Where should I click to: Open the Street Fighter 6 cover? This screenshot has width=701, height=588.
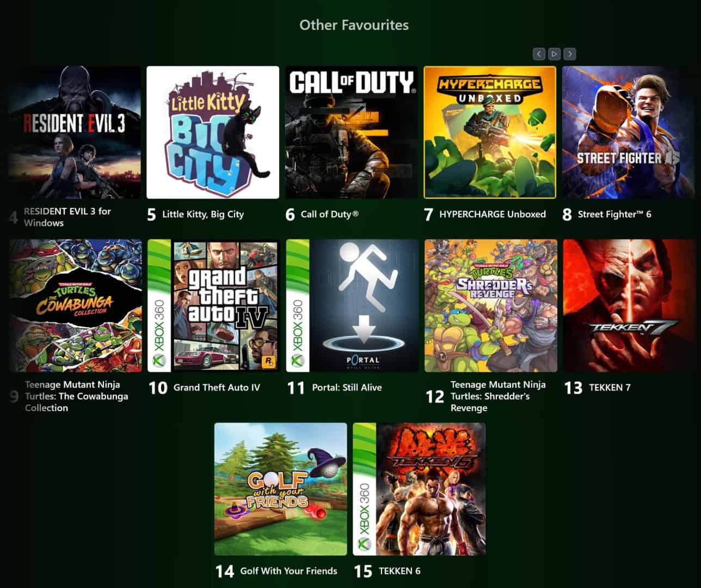point(629,132)
